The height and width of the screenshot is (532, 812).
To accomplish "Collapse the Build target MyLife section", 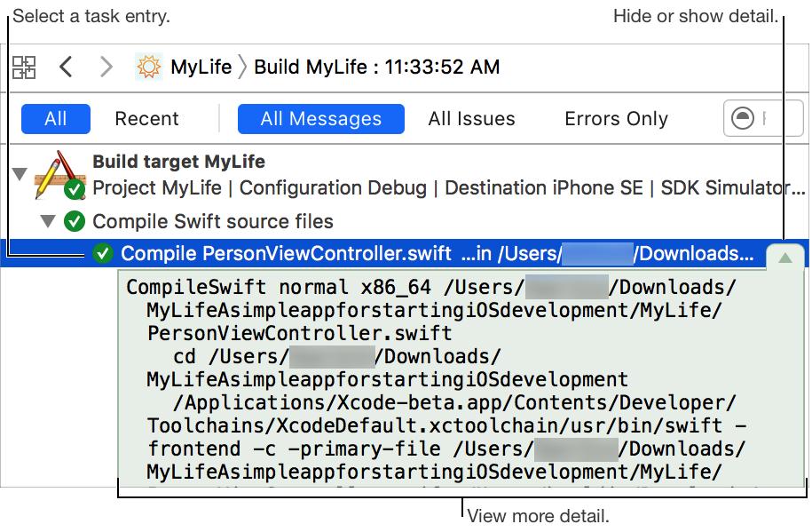I will tap(20, 174).
